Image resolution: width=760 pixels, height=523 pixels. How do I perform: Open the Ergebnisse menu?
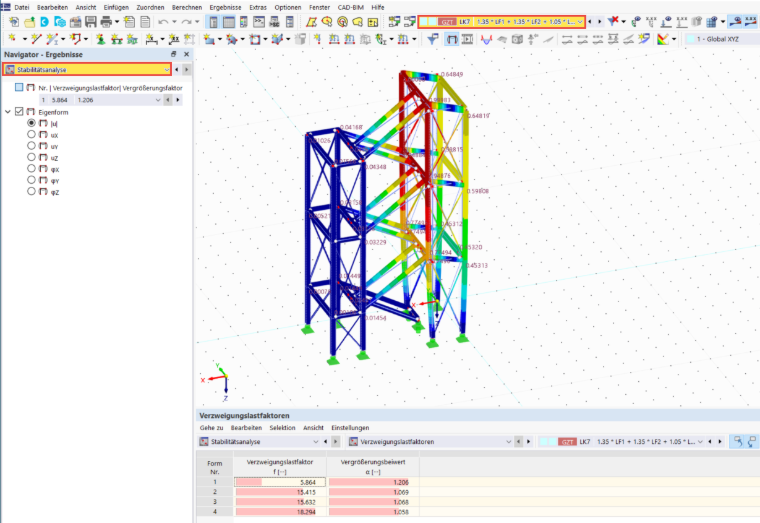(x=225, y=7)
